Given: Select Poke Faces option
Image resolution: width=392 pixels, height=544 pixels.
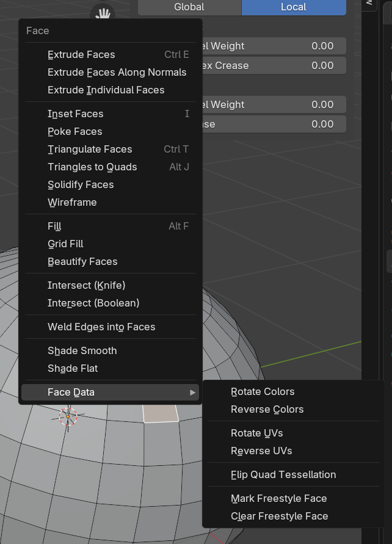Looking at the screenshot, I should pyautogui.click(x=111, y=131).
